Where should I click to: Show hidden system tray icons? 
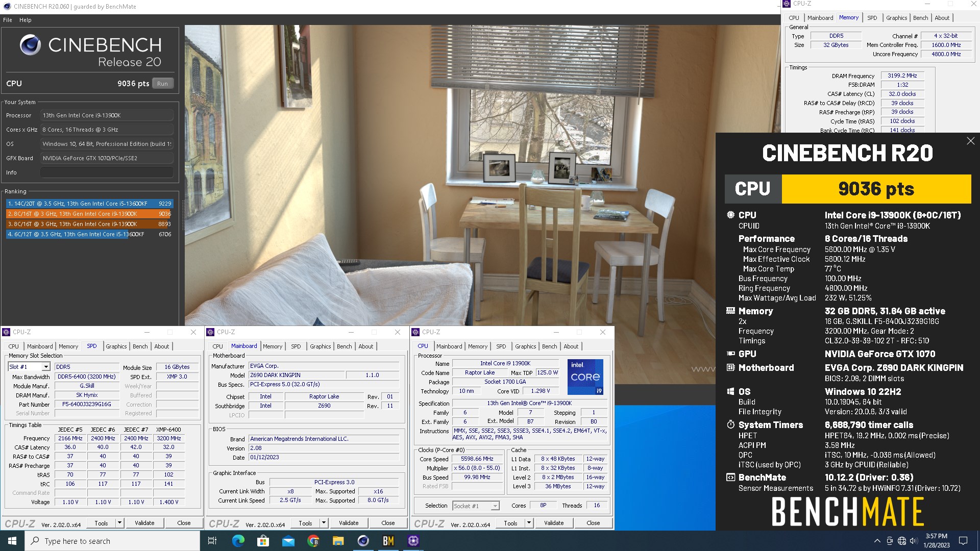tap(877, 541)
